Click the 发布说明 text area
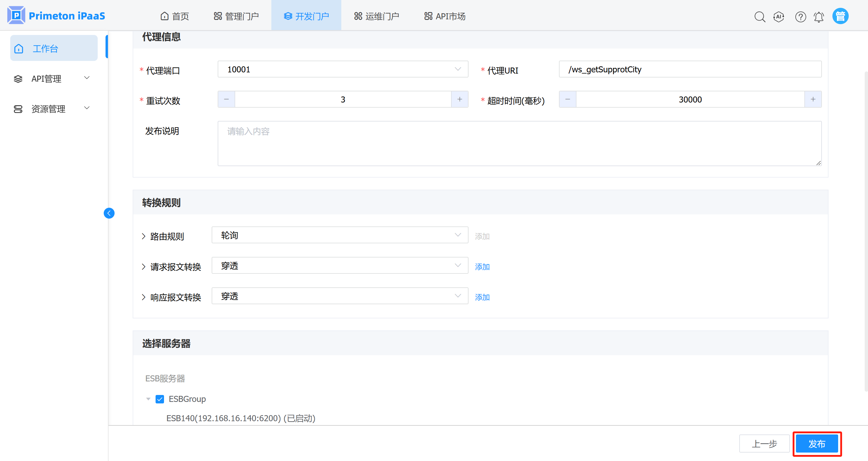The image size is (868, 461). 519,143
